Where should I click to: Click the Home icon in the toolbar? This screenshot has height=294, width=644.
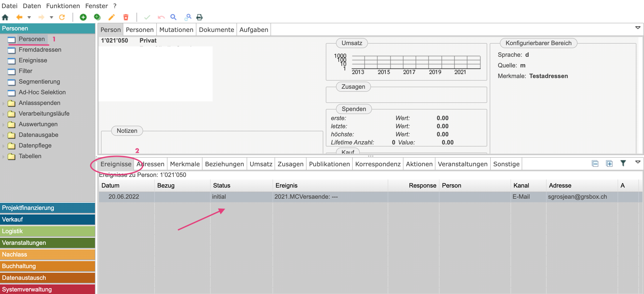5,17
